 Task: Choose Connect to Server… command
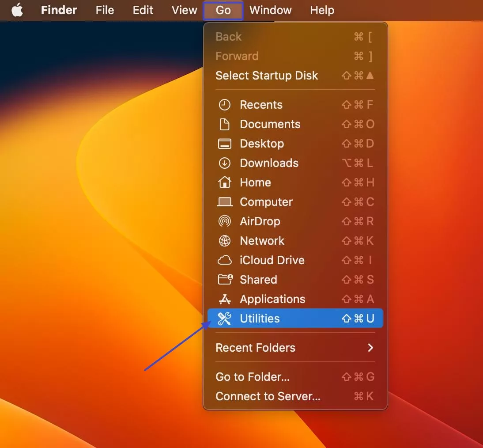tap(295, 396)
